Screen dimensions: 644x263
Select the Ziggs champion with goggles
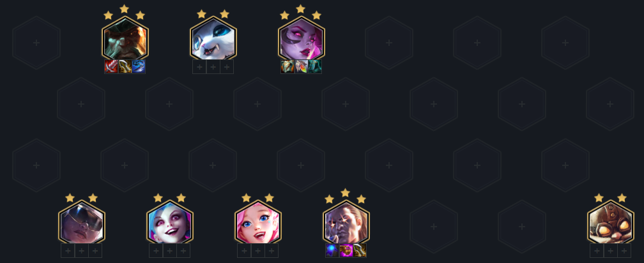click(x=610, y=224)
